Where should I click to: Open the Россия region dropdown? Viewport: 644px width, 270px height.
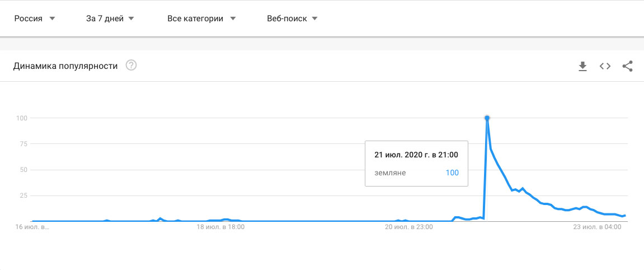[x=35, y=18]
